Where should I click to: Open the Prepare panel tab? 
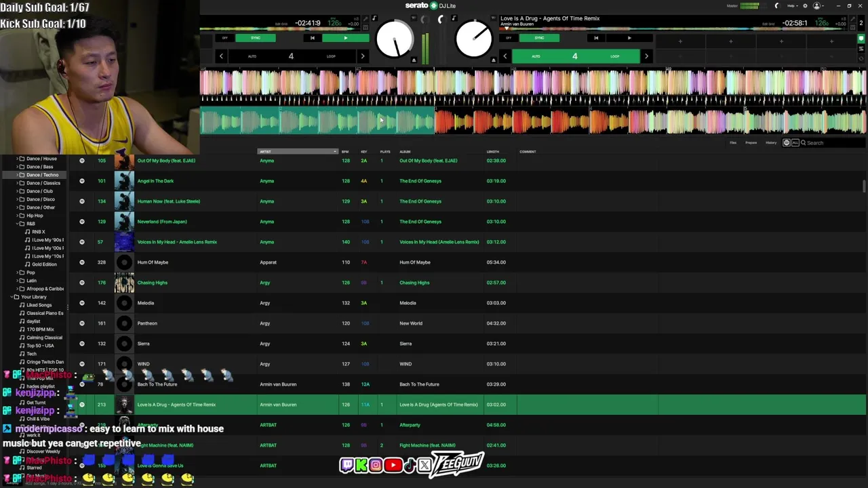point(751,143)
